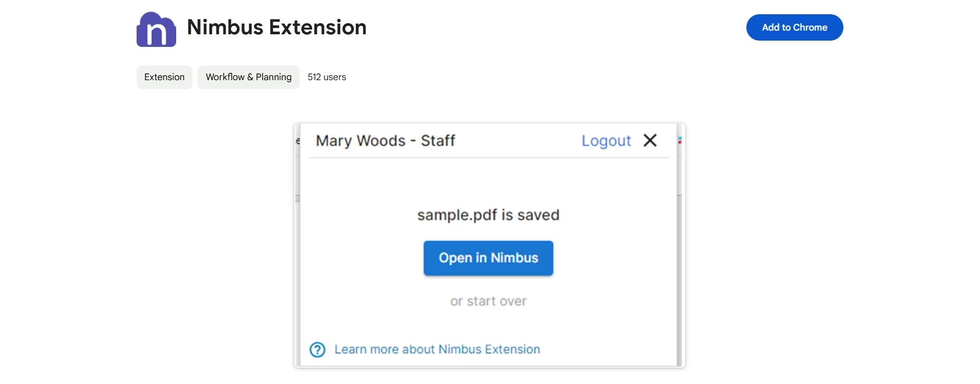Click the Open in Nimbus button
The image size is (980, 384).
pyautogui.click(x=488, y=258)
